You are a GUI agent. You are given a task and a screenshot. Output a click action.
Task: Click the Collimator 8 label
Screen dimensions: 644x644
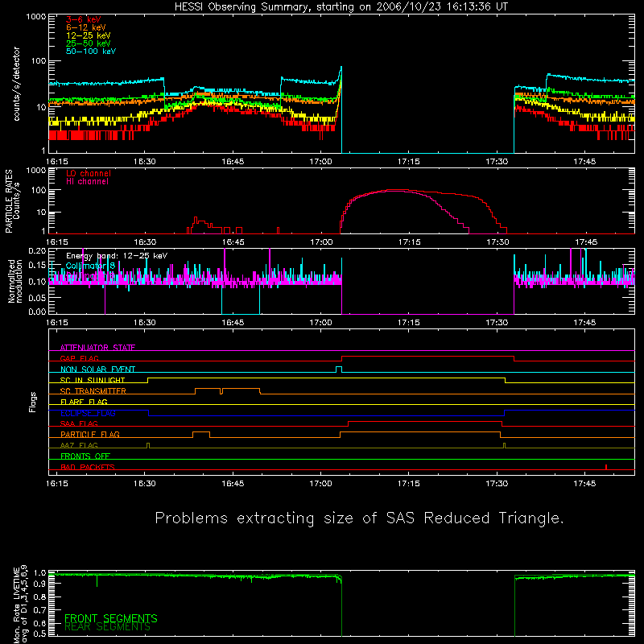90,266
